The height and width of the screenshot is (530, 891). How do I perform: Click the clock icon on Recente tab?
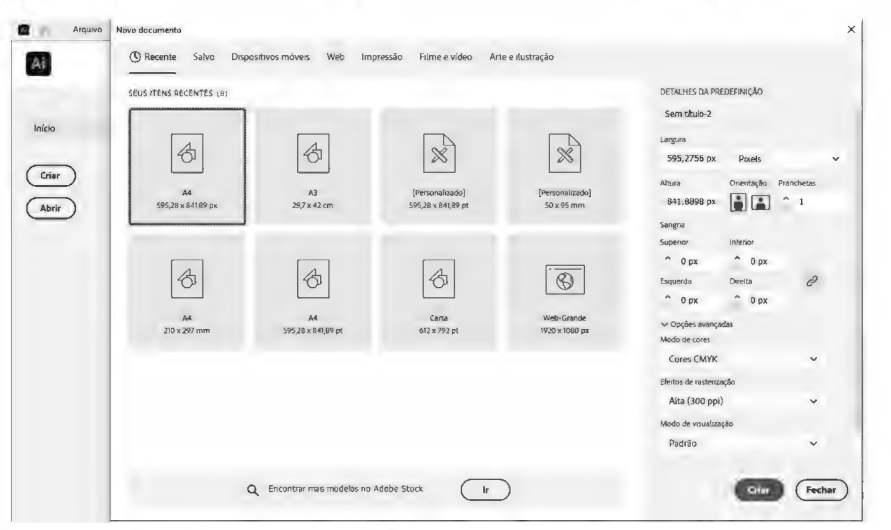click(135, 57)
